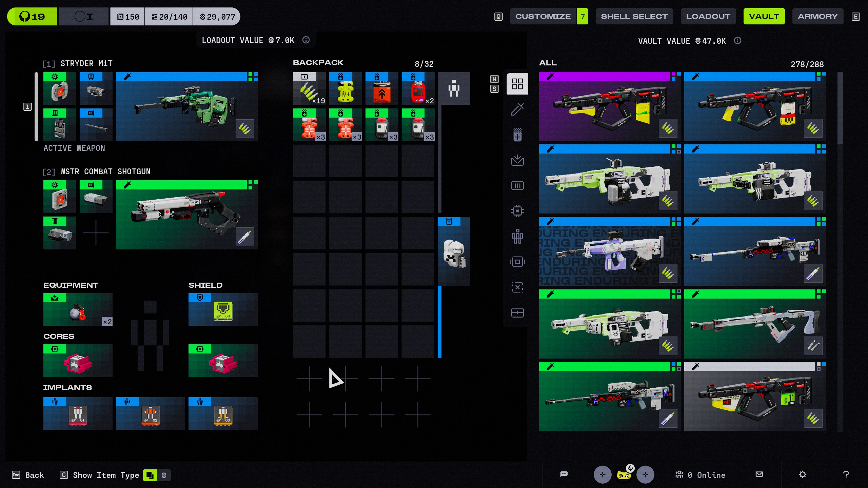This screenshot has height=488, width=868.
Task: Select the All items grid filter
Action: click(517, 84)
